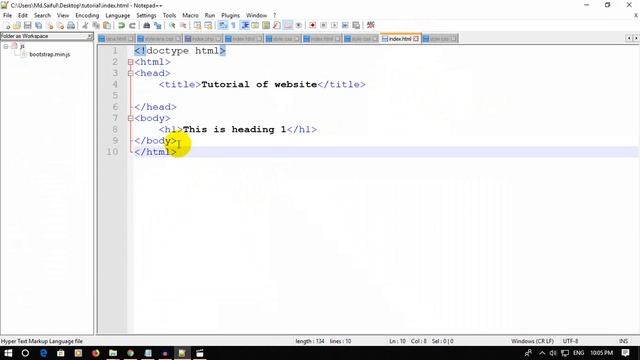The image size is (640, 360).
Task: Zoom in using the toolbar magnifier
Action: coord(172,25)
